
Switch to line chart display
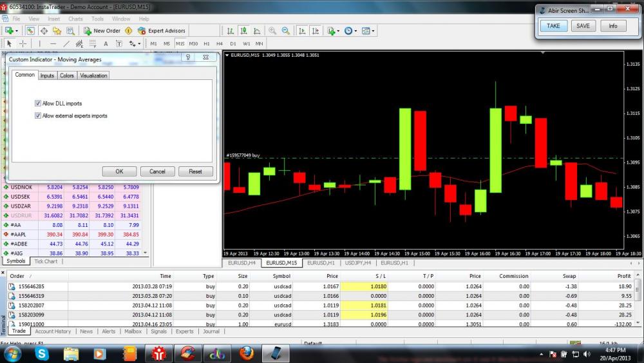(x=257, y=31)
